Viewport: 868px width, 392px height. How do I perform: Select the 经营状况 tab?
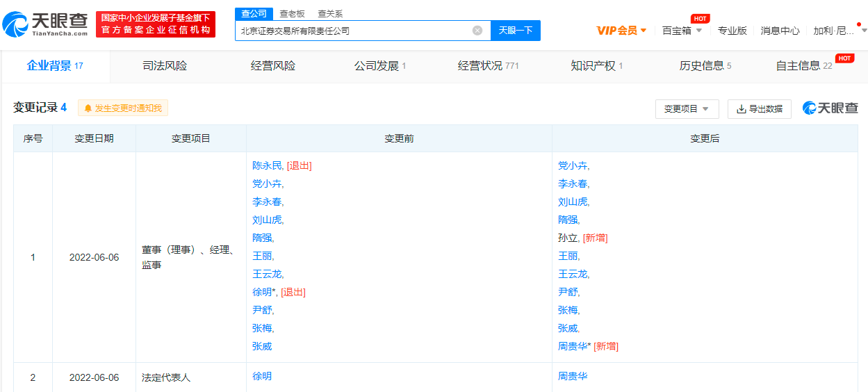click(489, 66)
